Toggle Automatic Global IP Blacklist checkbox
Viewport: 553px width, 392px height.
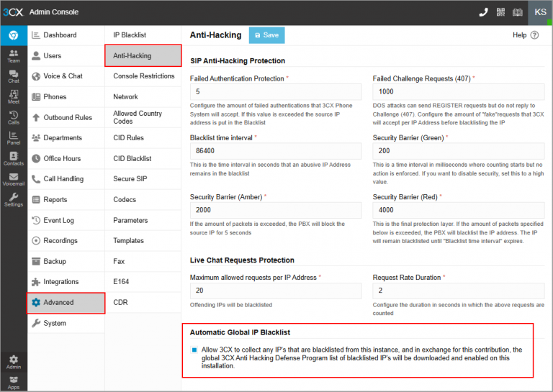click(194, 350)
